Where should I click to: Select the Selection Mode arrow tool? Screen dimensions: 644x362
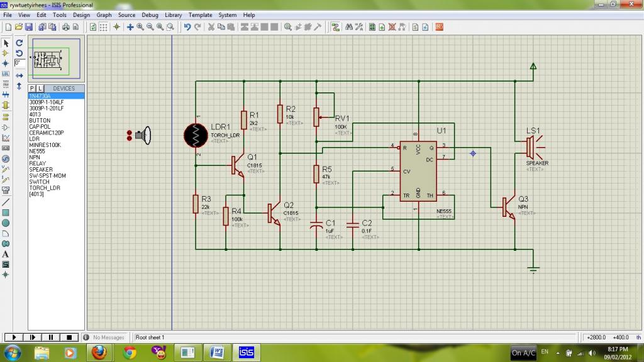6,43
